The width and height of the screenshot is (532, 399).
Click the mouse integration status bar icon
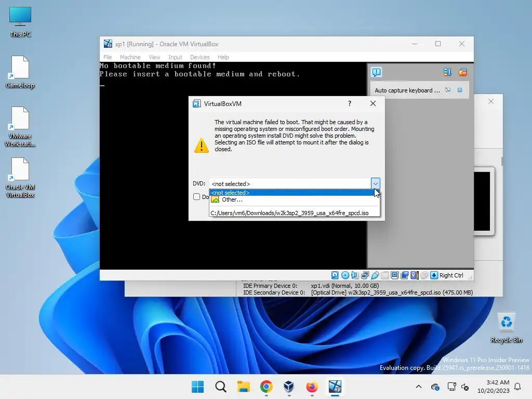click(x=424, y=275)
